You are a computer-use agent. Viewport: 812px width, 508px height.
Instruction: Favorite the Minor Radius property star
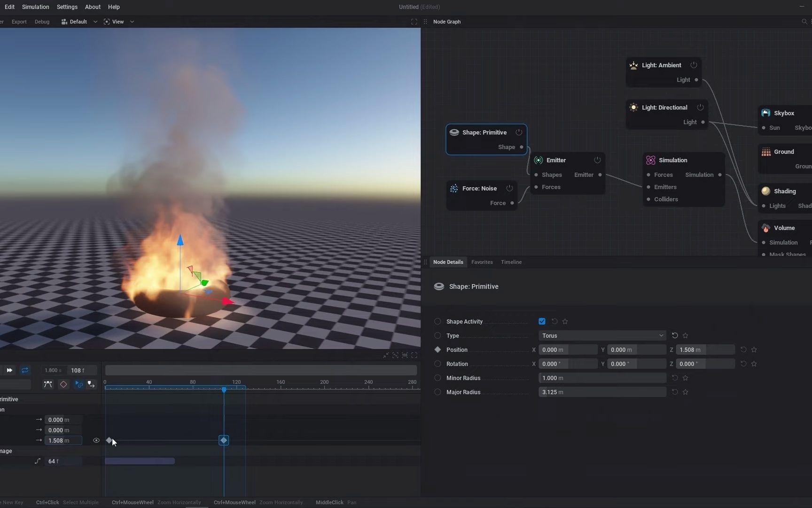click(x=685, y=378)
